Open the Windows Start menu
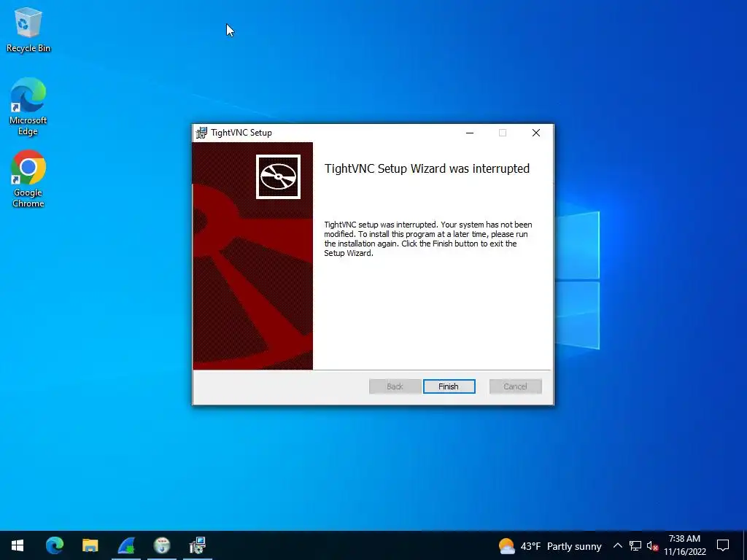 coord(18,545)
